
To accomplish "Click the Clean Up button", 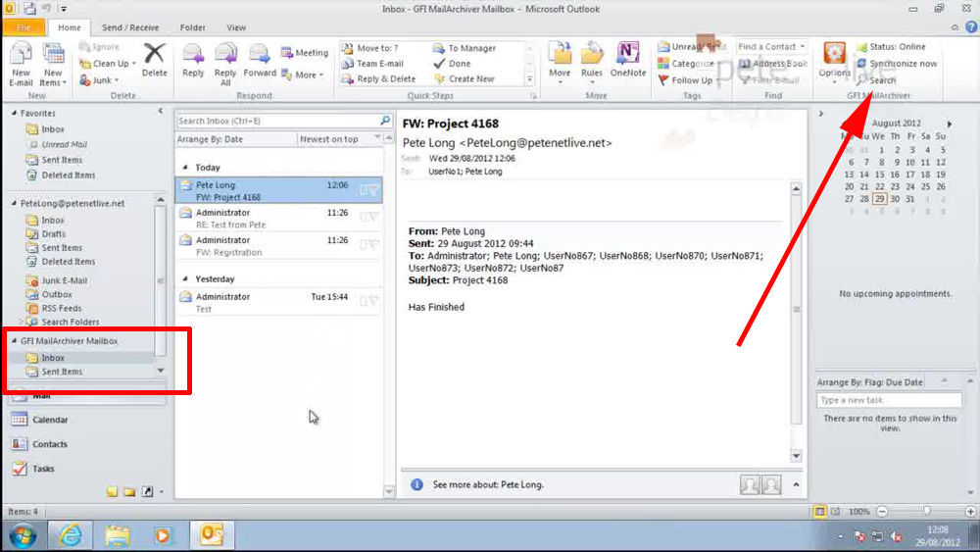I will [x=108, y=63].
